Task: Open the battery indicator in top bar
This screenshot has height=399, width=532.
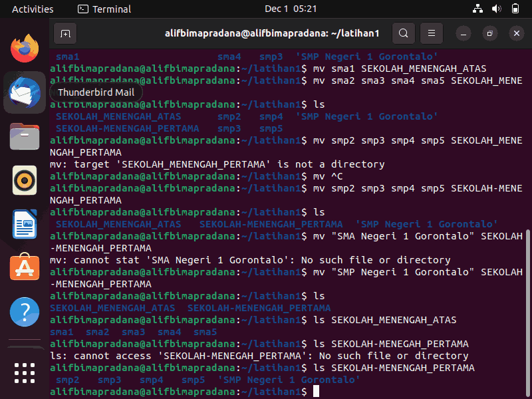Action: (515, 9)
